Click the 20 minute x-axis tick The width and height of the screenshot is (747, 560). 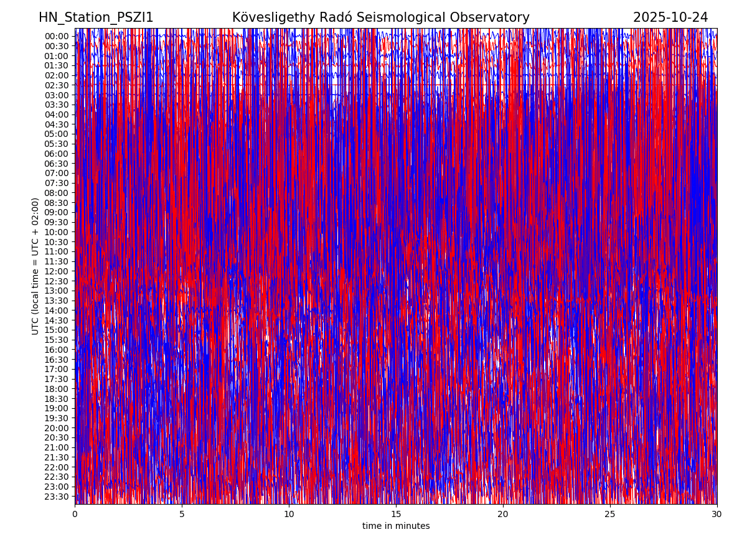click(x=503, y=514)
